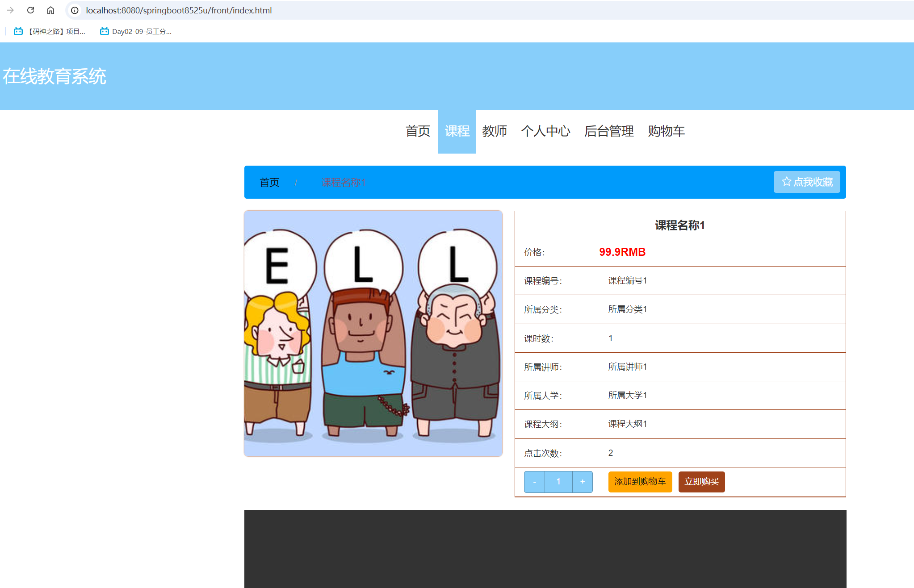The image size is (914, 588).
Task: Open the 教师 section
Action: tap(495, 131)
